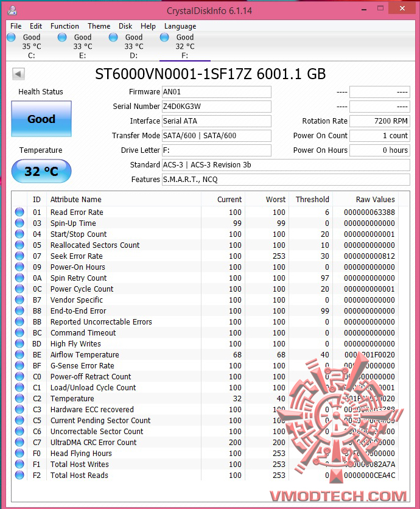Click status icon for Current Pending Sector Count
420x509 pixels.
click(19, 420)
